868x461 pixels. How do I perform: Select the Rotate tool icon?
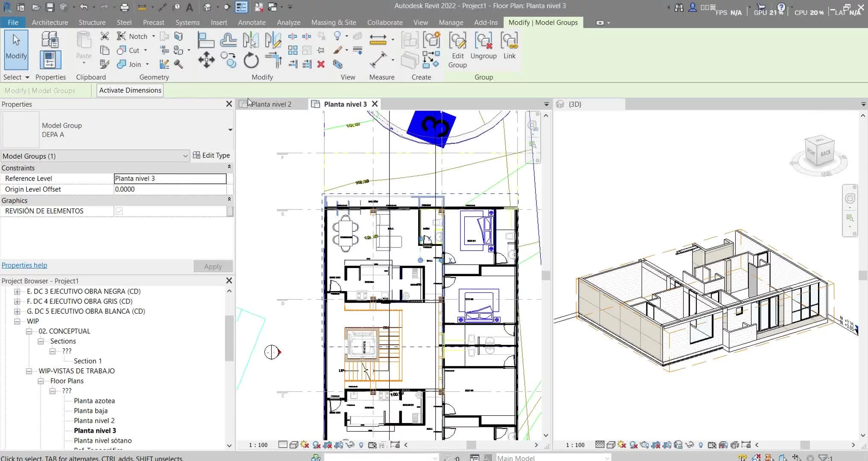pos(251,60)
